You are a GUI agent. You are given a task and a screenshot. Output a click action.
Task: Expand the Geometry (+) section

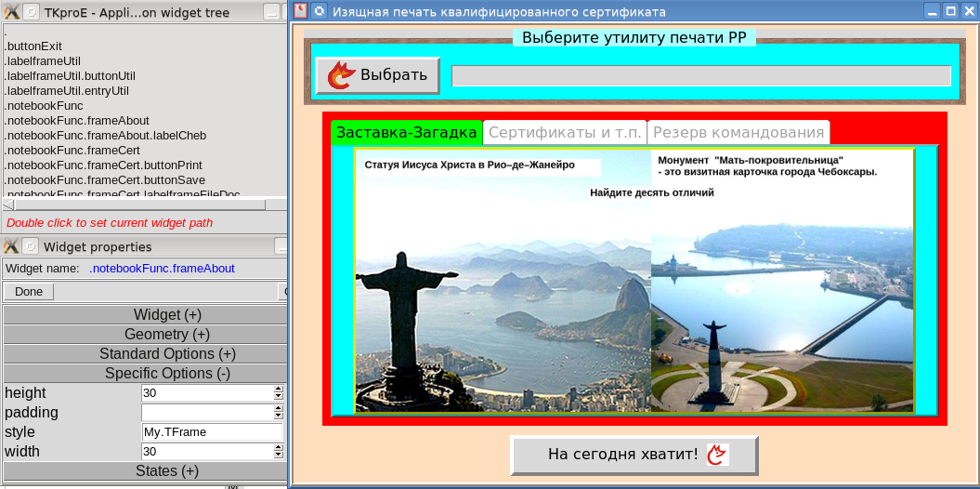[x=145, y=334]
